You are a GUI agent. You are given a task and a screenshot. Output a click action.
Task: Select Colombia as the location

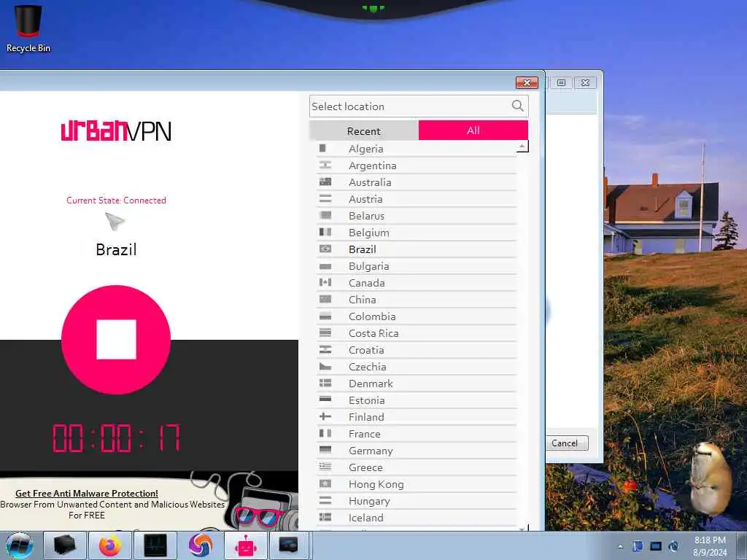point(417,316)
